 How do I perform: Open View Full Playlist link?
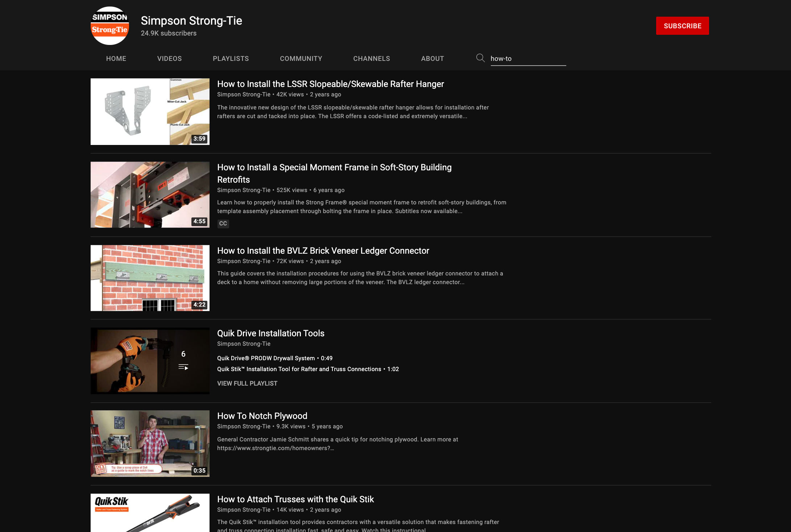pos(247,383)
